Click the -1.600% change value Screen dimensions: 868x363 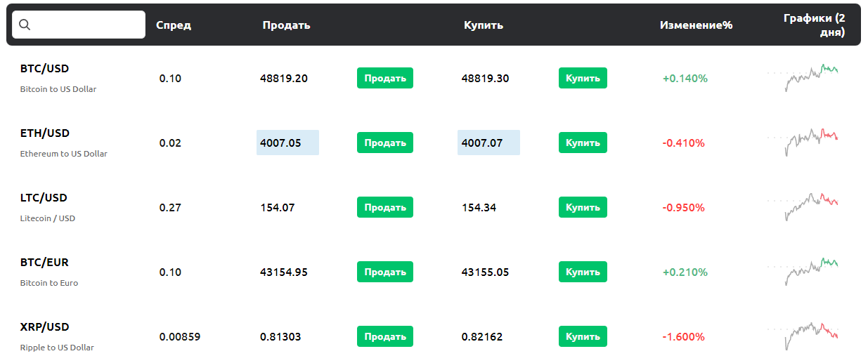[x=683, y=336]
